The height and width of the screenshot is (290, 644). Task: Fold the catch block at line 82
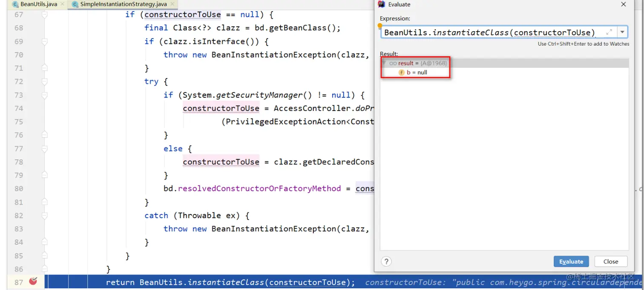coord(44,215)
